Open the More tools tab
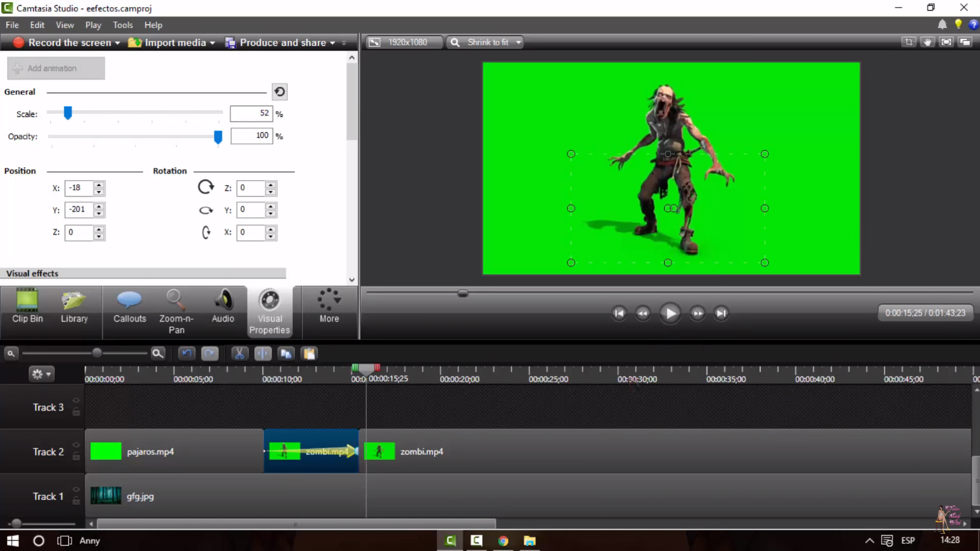This screenshot has width=980, height=551. [329, 307]
